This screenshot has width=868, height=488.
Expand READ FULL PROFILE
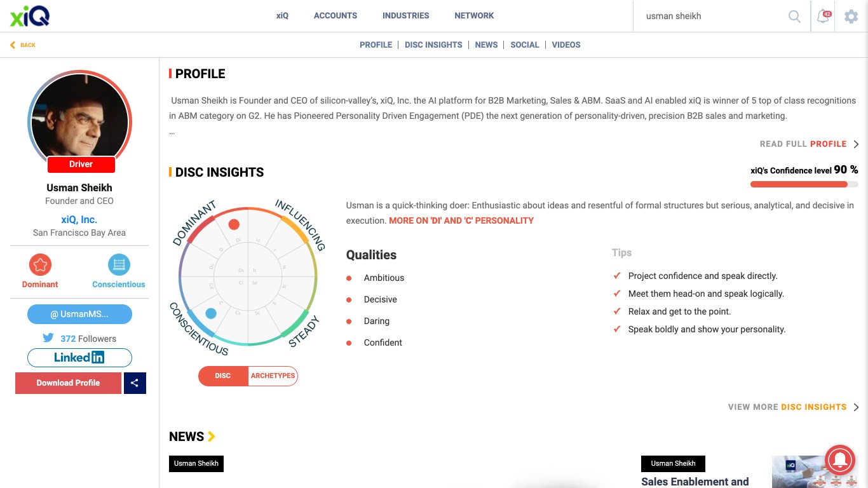(809, 144)
